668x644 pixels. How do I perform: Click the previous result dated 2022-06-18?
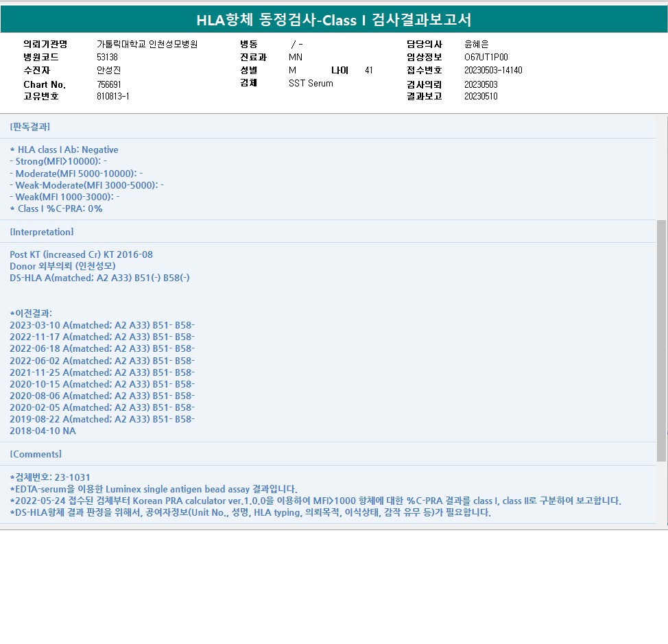pyautogui.click(x=102, y=348)
